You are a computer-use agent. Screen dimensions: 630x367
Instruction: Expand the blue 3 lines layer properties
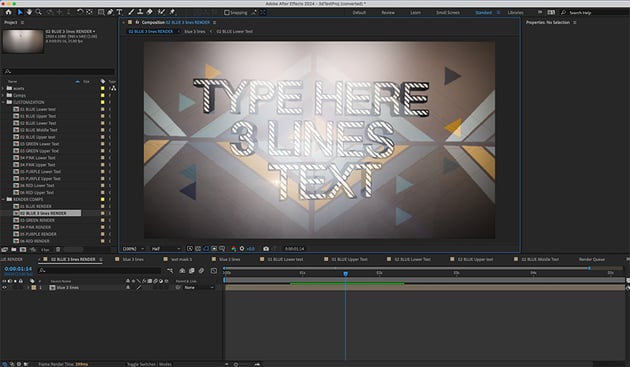tap(28, 288)
